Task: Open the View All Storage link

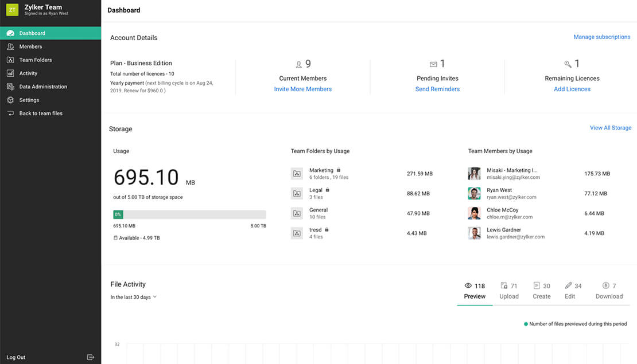Action: point(610,128)
